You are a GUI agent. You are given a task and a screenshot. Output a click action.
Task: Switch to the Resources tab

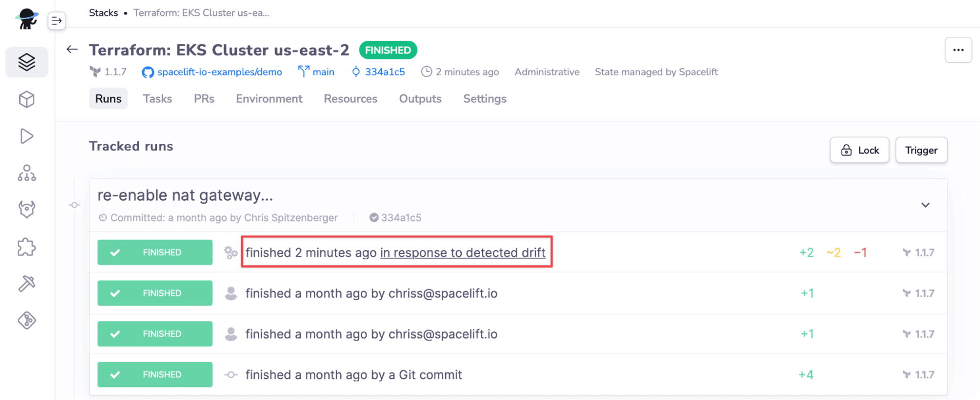pos(351,99)
